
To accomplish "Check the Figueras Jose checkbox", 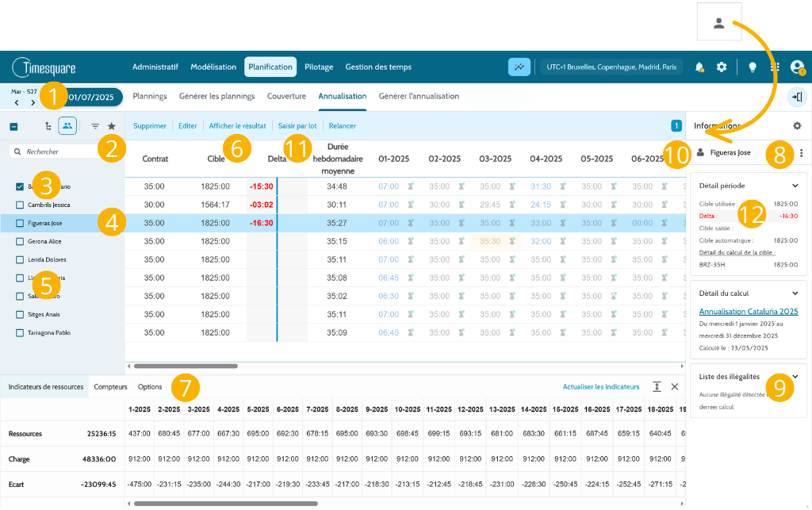I will point(20,223).
